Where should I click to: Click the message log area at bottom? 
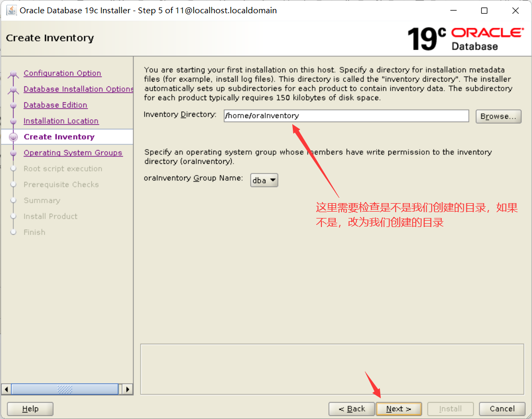point(332,369)
